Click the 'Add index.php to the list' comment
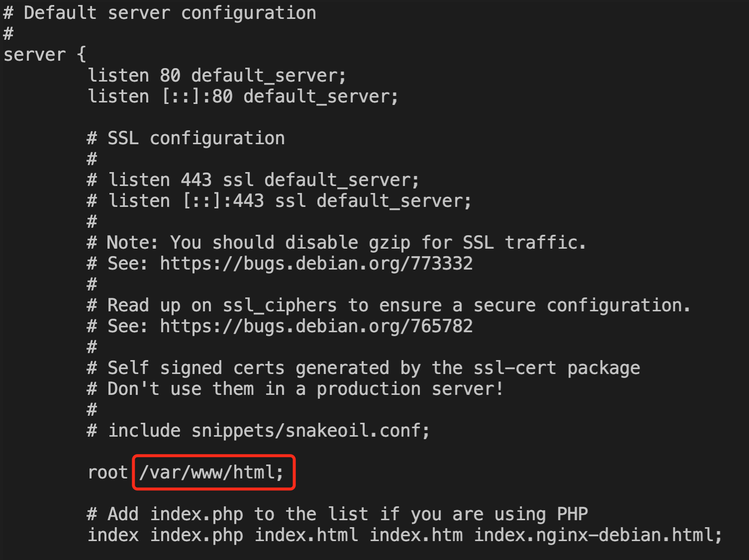 click(x=337, y=514)
